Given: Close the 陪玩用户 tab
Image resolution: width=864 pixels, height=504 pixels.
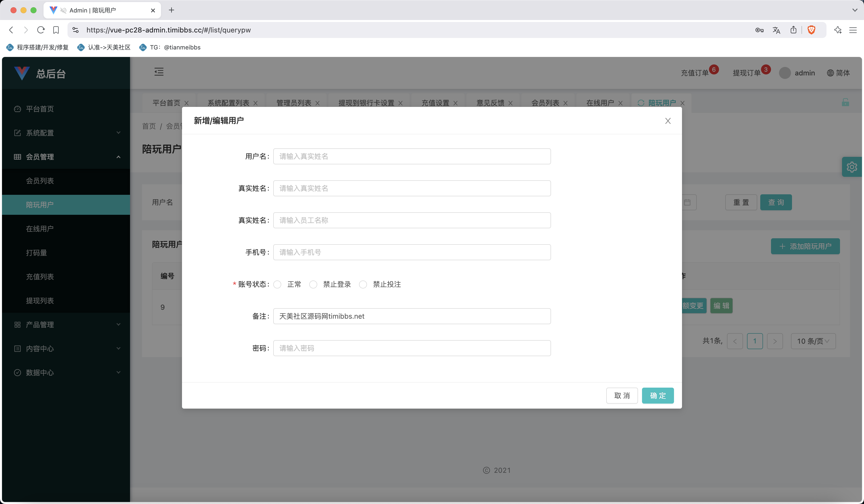Looking at the screenshot, I should [682, 103].
